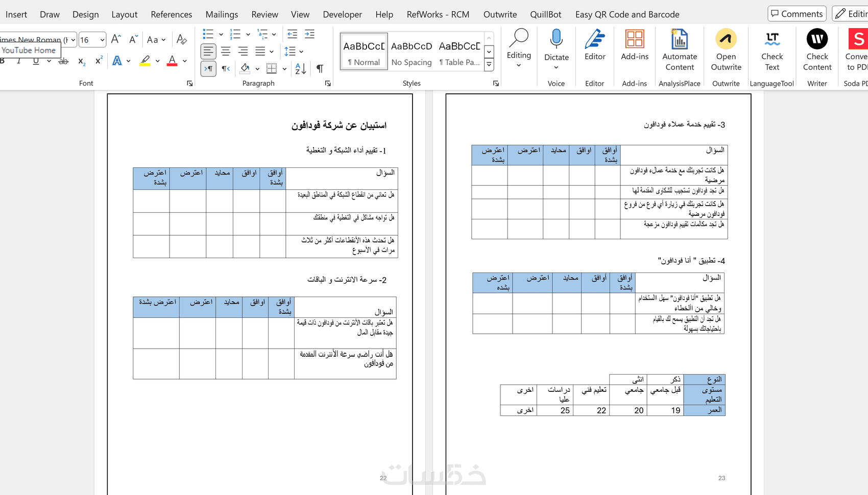Screen dimensions: 868x495
Task: Decrease paragraph indent
Action: point(292,34)
